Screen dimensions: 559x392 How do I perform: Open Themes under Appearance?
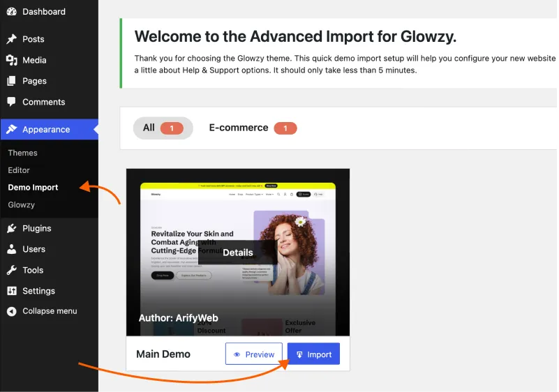point(22,153)
